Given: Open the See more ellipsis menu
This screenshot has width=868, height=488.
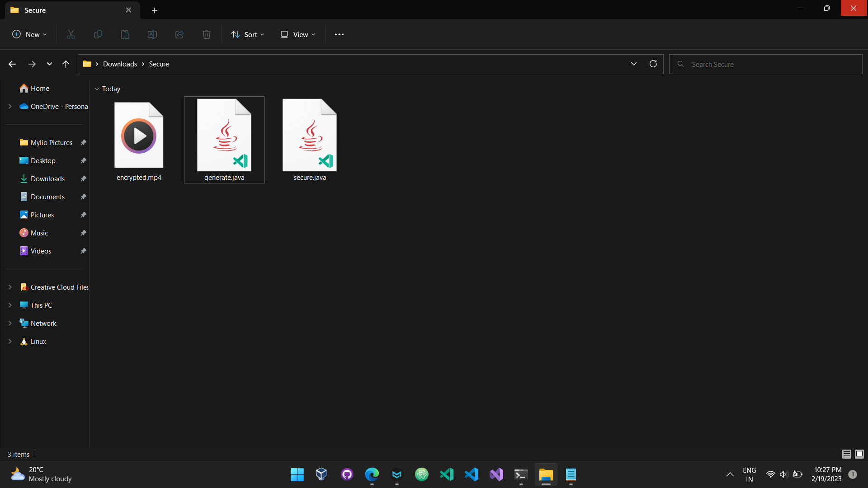Looking at the screenshot, I should [x=339, y=34].
